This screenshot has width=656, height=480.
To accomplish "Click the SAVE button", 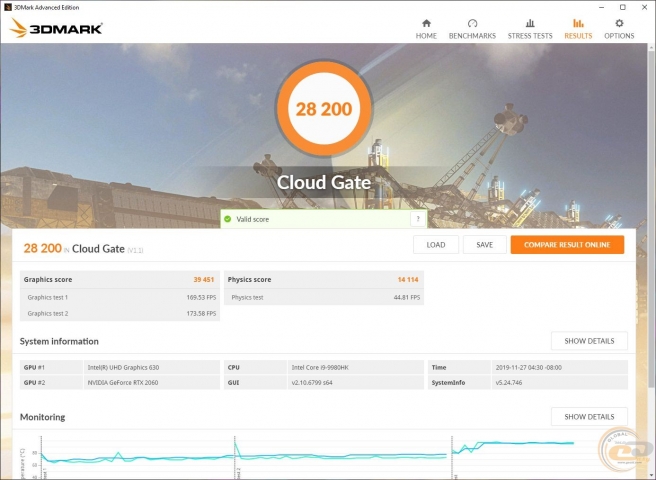I will [484, 245].
